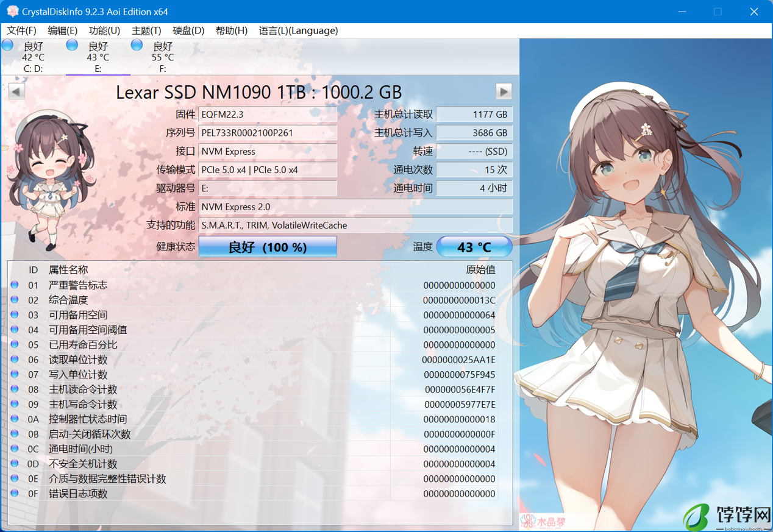Click the serial number field PEL733R0002100P261
Viewport: 773px width, 532px height.
click(268, 133)
